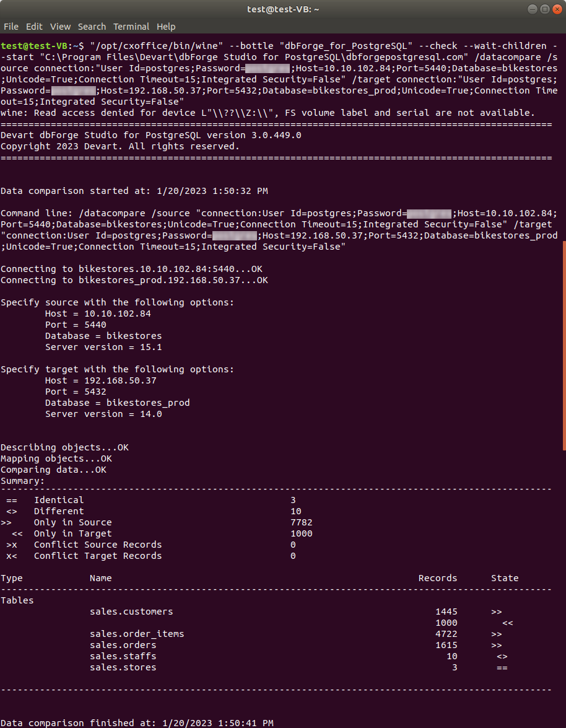
Task: Maximize the terminal window
Action: (545, 9)
